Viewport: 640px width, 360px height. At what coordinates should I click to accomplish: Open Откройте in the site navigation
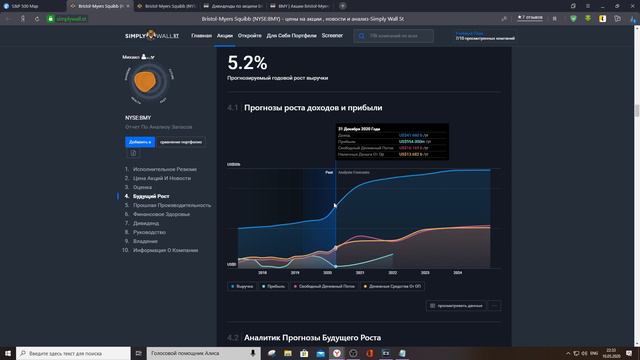point(249,36)
